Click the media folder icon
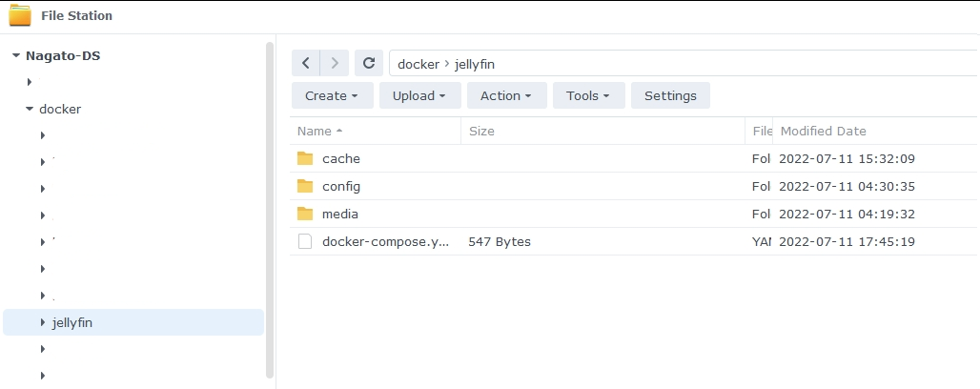 [305, 214]
